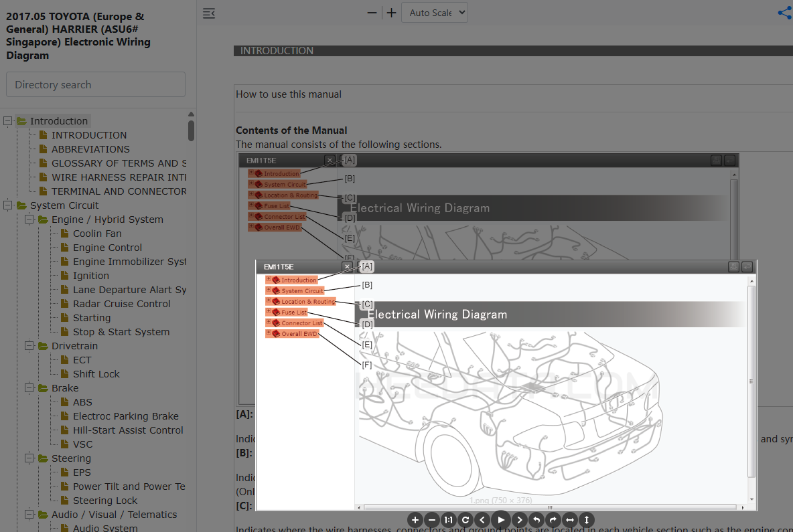
Task: Collapse the Engine / Hybrid System folder
Action: pyautogui.click(x=29, y=219)
